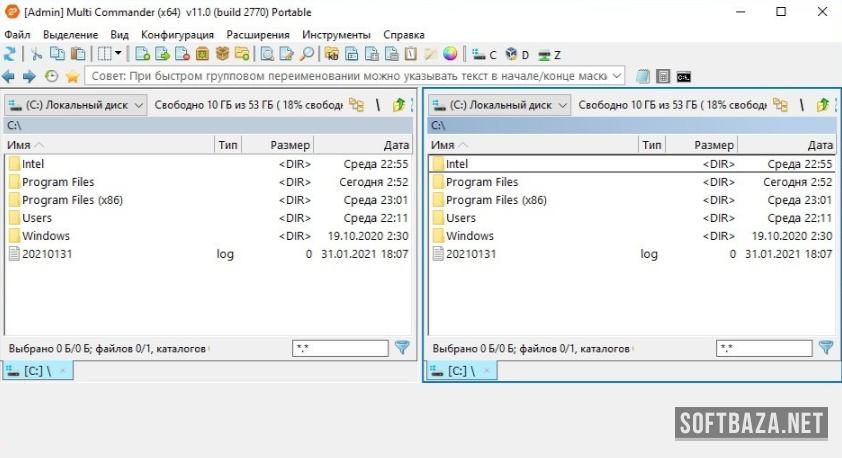Open the file search magnifier tool
This screenshot has width=842, height=458.
[x=307, y=54]
